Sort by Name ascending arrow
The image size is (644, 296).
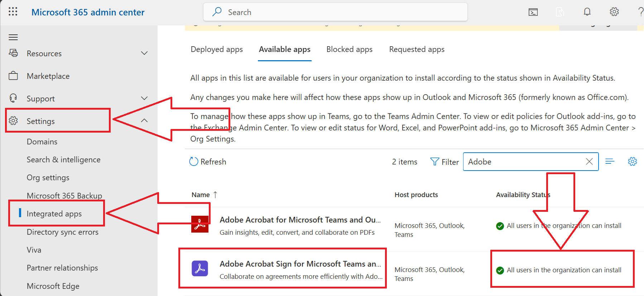[x=215, y=195]
